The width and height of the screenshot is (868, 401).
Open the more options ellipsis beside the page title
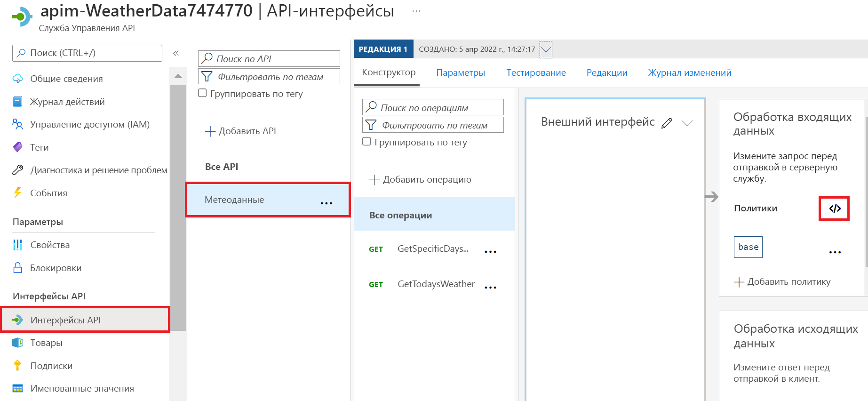(x=416, y=11)
